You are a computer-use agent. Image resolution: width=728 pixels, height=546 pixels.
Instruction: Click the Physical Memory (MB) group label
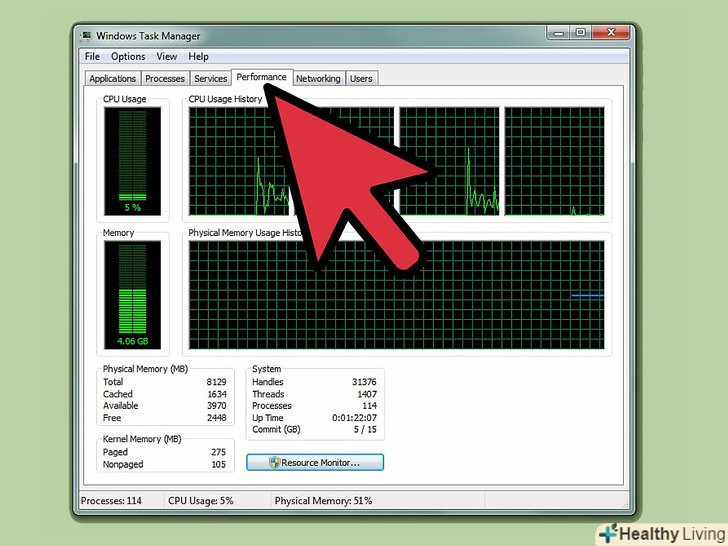[x=145, y=369]
